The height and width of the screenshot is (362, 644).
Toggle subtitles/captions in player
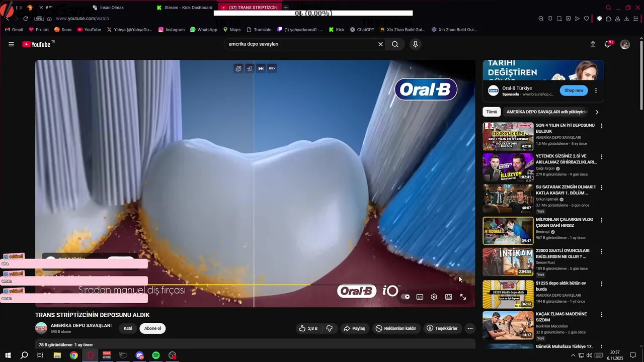420,297
